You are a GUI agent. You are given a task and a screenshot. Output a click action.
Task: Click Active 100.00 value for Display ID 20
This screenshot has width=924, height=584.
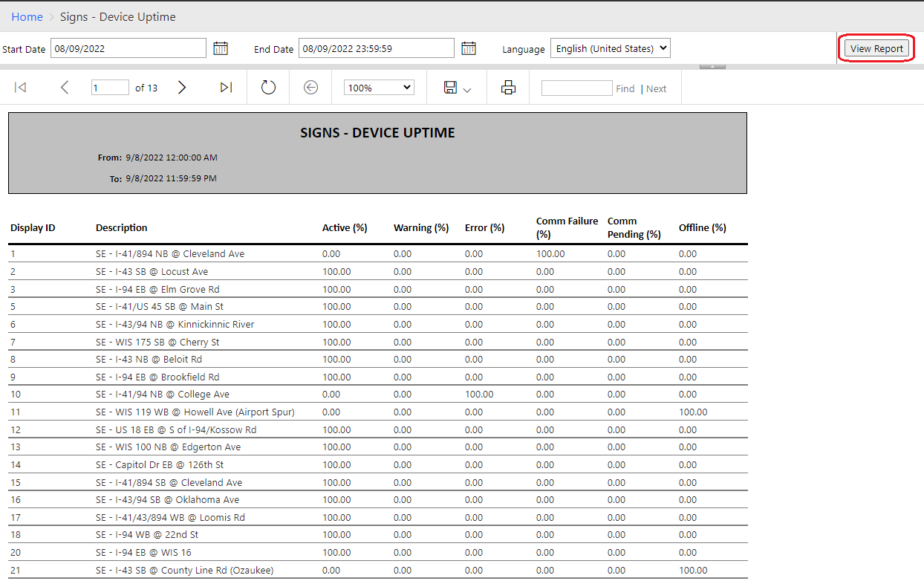tap(336, 553)
